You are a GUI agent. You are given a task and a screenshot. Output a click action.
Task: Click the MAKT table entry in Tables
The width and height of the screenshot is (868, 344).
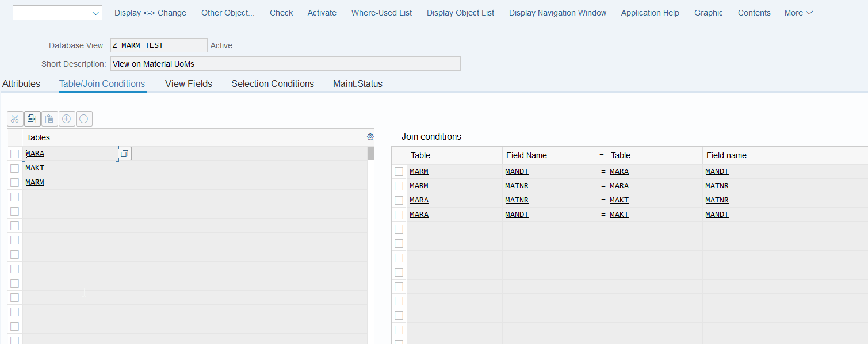click(35, 168)
